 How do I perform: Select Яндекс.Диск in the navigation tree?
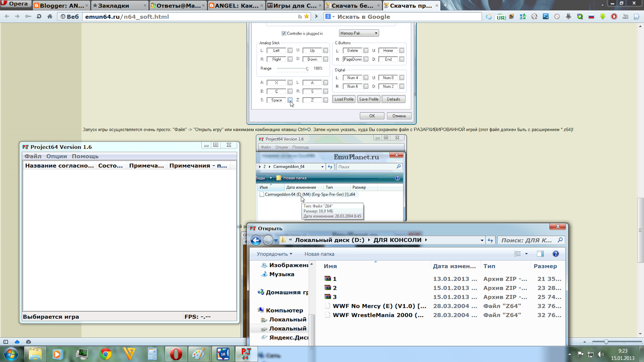coord(284,337)
